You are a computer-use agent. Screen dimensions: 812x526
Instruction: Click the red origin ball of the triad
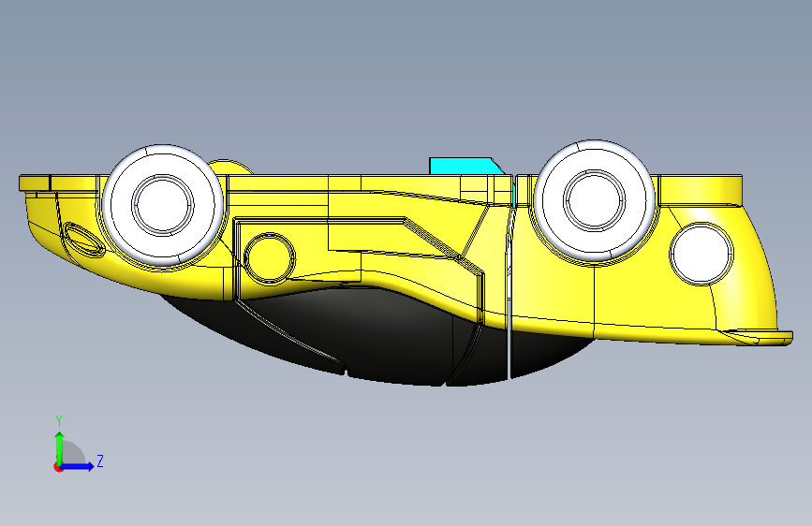[58, 467]
